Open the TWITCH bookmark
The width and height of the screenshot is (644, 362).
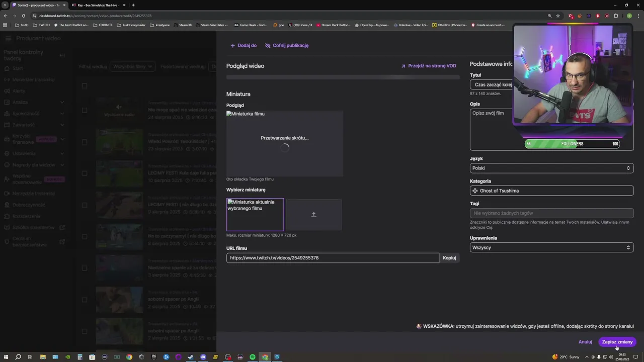[x=42, y=25]
